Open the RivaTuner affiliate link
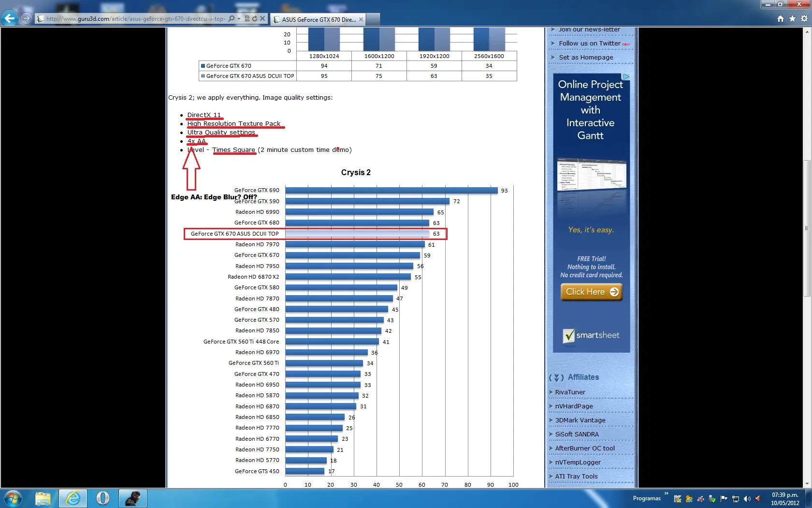This screenshot has height=508, width=812. pyautogui.click(x=570, y=392)
